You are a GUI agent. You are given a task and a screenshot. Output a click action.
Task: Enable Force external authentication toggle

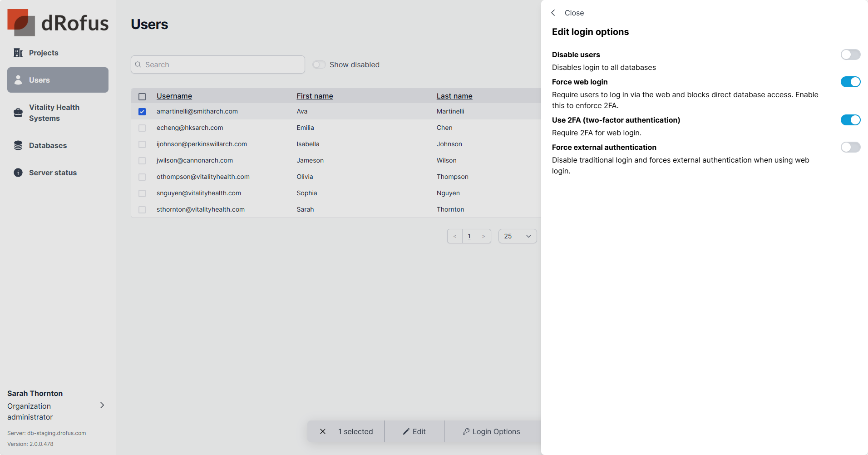(850, 147)
